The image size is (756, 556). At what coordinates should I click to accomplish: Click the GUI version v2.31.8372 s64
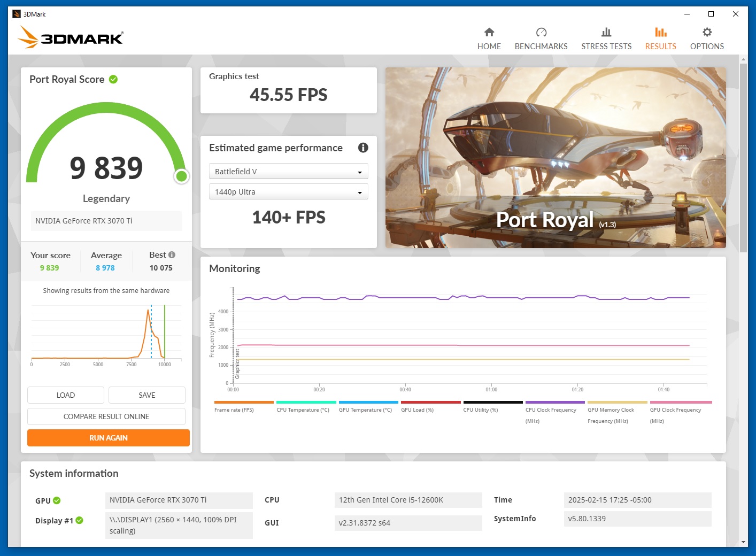pyautogui.click(x=408, y=523)
